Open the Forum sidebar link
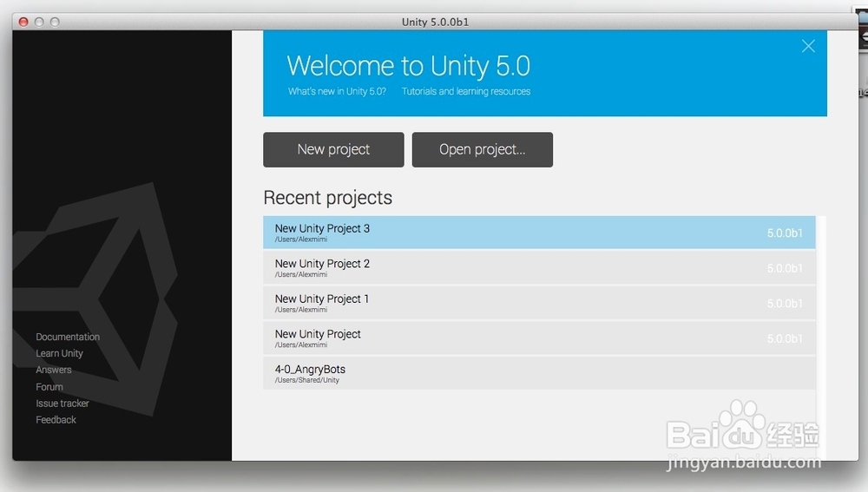The width and height of the screenshot is (868, 492). [49, 387]
